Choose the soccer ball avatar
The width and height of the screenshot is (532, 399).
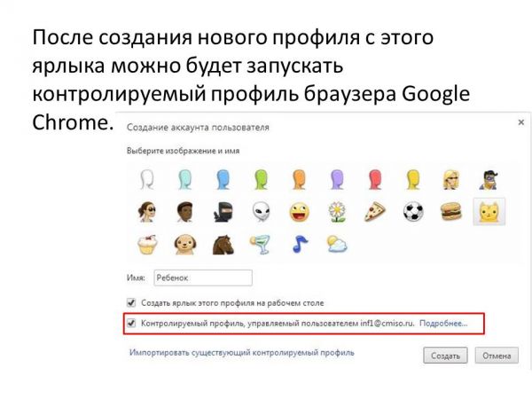pyautogui.click(x=413, y=212)
